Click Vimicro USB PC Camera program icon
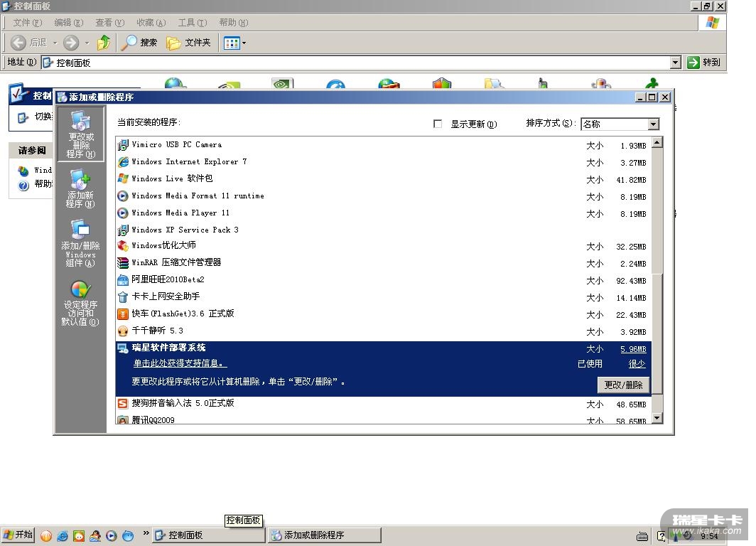This screenshot has width=756, height=546. 123,145
